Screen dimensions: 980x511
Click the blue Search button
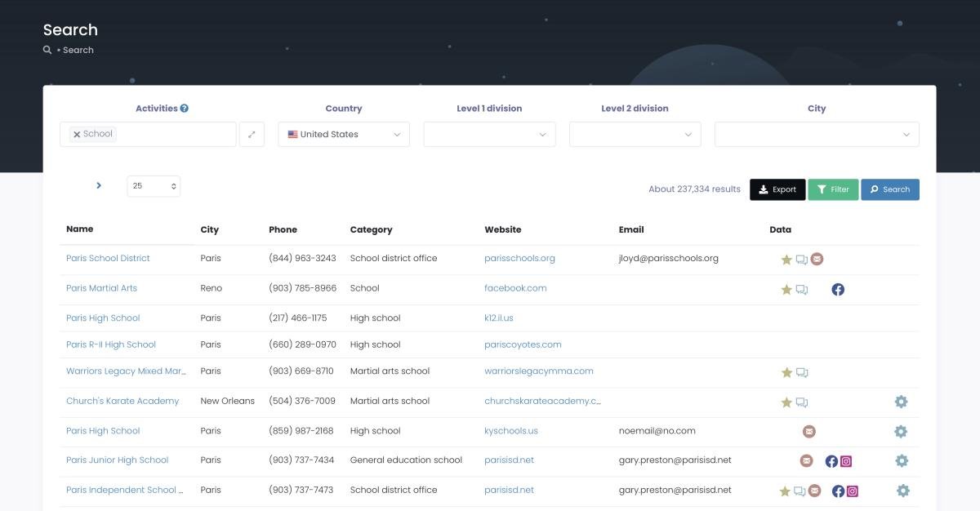coord(889,189)
